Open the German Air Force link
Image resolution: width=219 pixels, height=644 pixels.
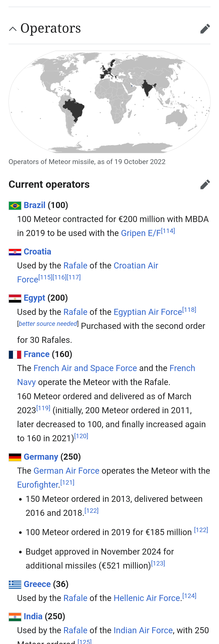(66, 471)
